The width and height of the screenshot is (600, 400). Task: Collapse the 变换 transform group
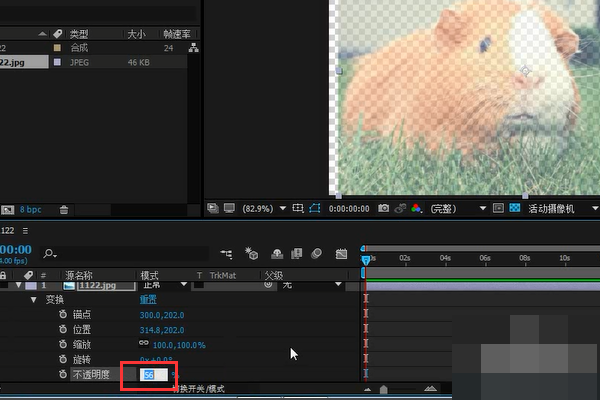[x=34, y=300]
